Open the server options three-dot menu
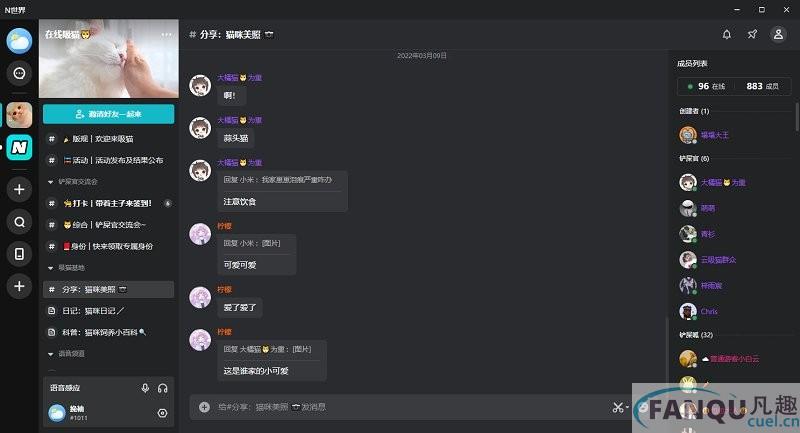Viewport: 800px width, 433px height. pyautogui.click(x=166, y=35)
